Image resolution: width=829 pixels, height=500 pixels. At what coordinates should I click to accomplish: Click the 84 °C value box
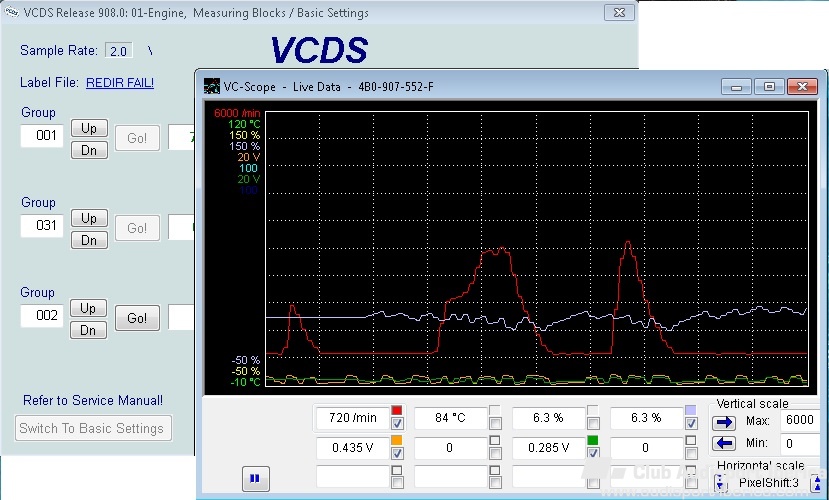point(450,418)
